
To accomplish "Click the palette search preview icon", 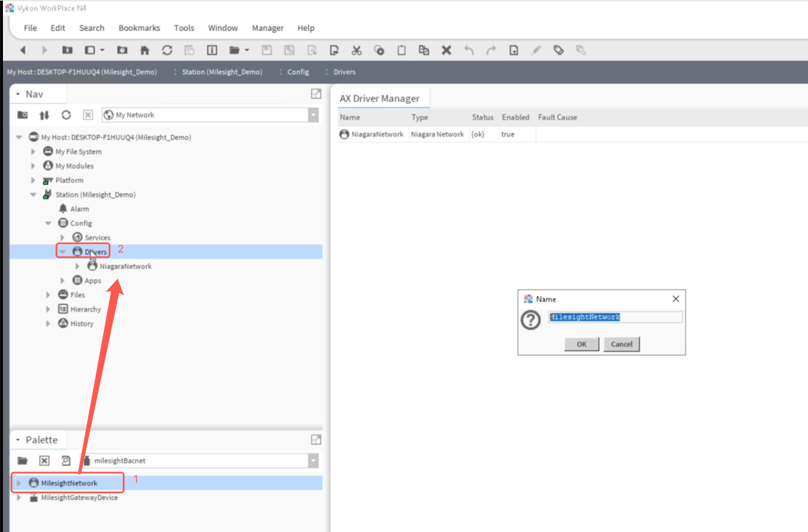I will [66, 461].
